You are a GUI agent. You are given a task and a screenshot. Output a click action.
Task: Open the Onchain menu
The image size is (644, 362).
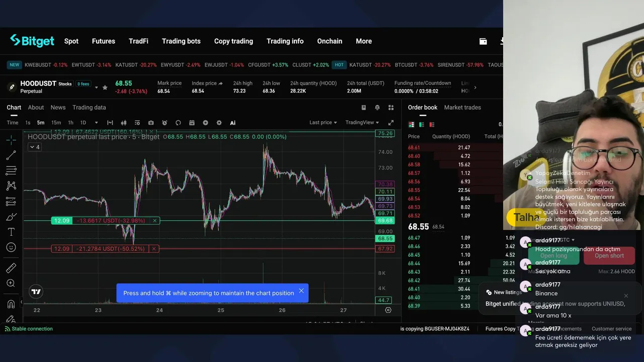tap(330, 41)
